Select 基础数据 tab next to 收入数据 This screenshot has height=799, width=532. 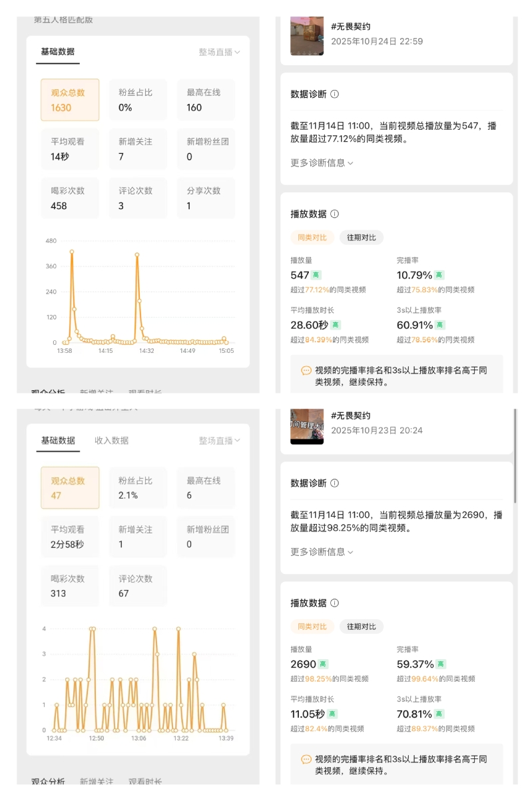[x=58, y=441]
